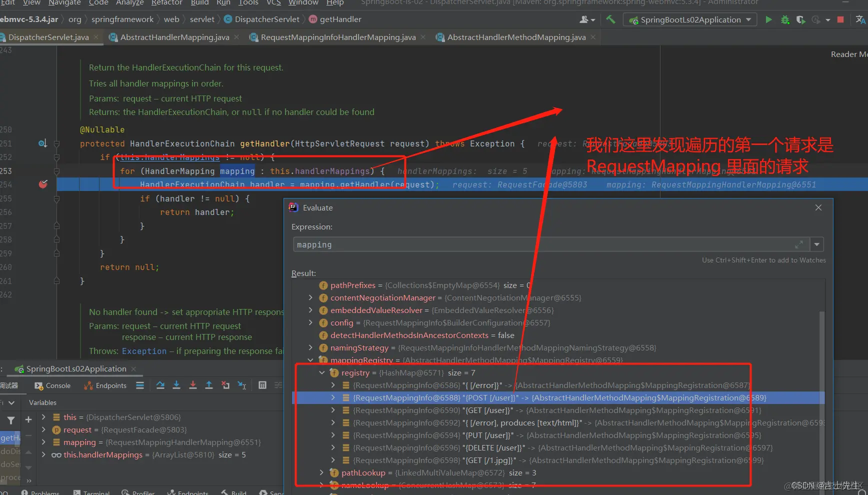Expand the contentNegotiationManager node
This screenshot has width=868, height=495.
click(x=310, y=297)
